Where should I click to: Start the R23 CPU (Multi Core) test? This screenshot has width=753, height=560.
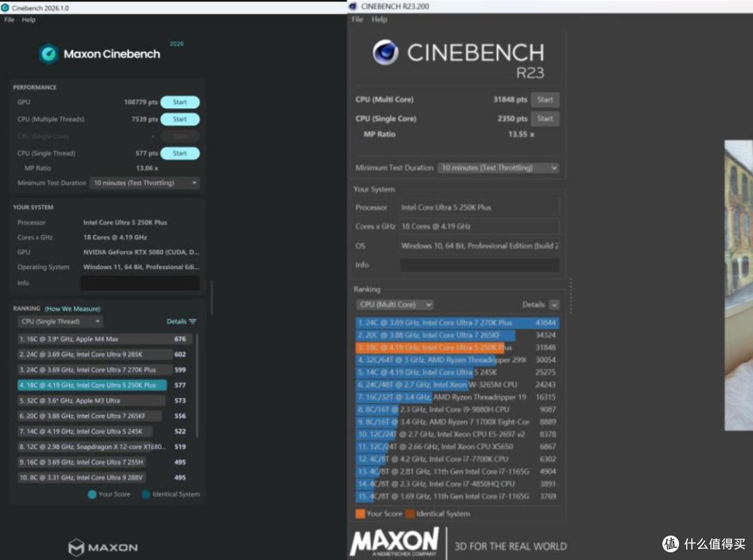click(545, 100)
